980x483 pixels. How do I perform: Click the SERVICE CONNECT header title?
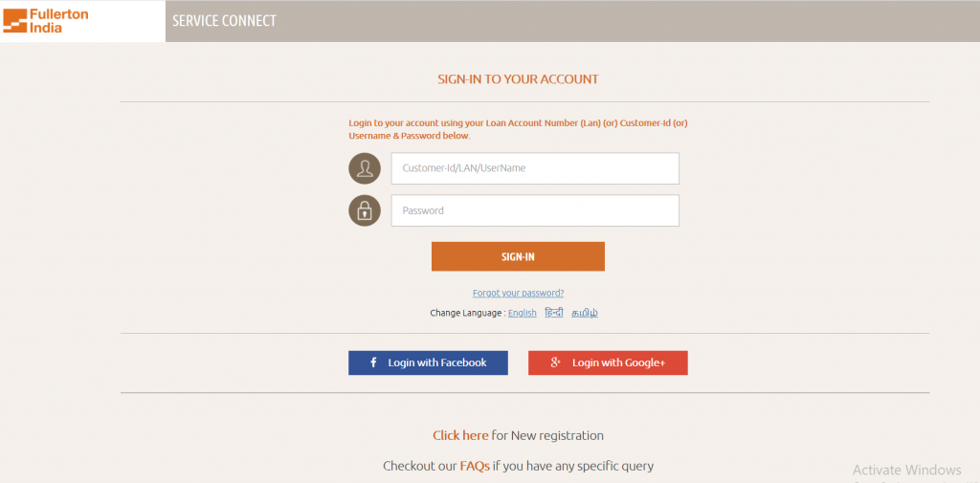click(224, 21)
